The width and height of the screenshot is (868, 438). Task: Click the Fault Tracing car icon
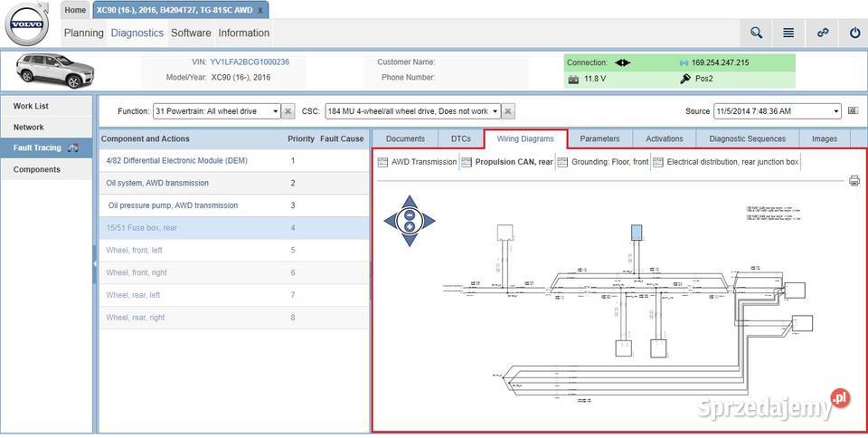tap(73, 148)
